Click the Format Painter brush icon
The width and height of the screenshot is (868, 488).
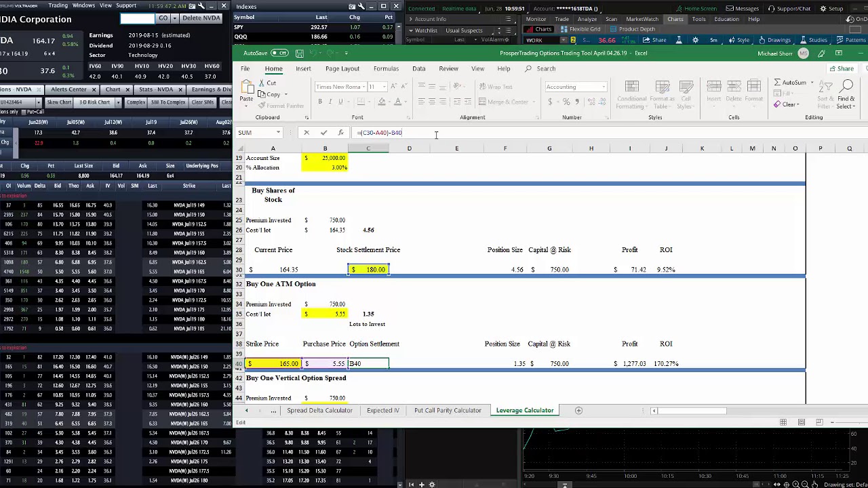(262, 106)
